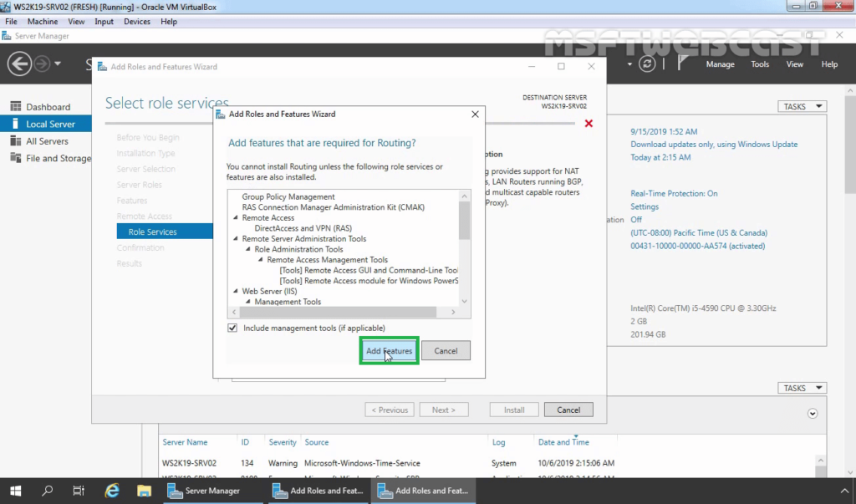Sort events by Severity column

click(x=283, y=442)
